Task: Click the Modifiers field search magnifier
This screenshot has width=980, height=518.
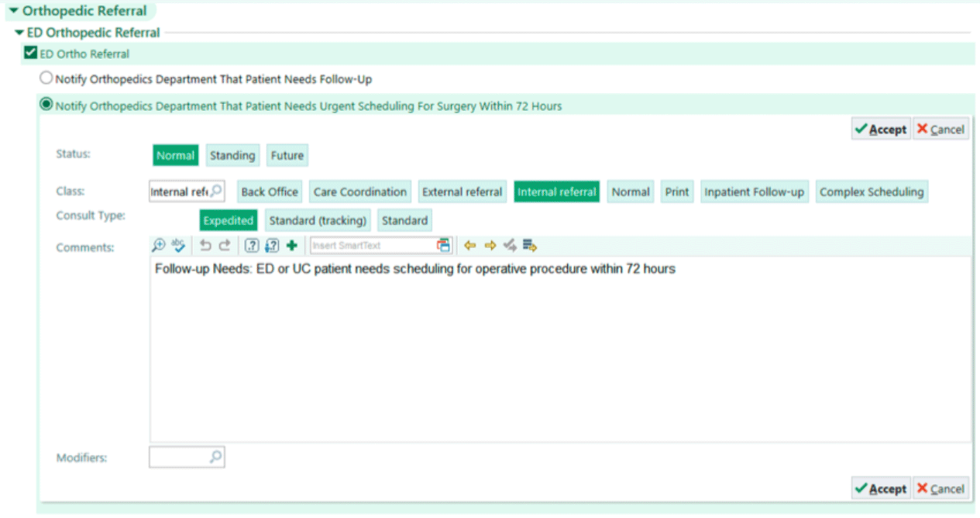Action: [216, 457]
